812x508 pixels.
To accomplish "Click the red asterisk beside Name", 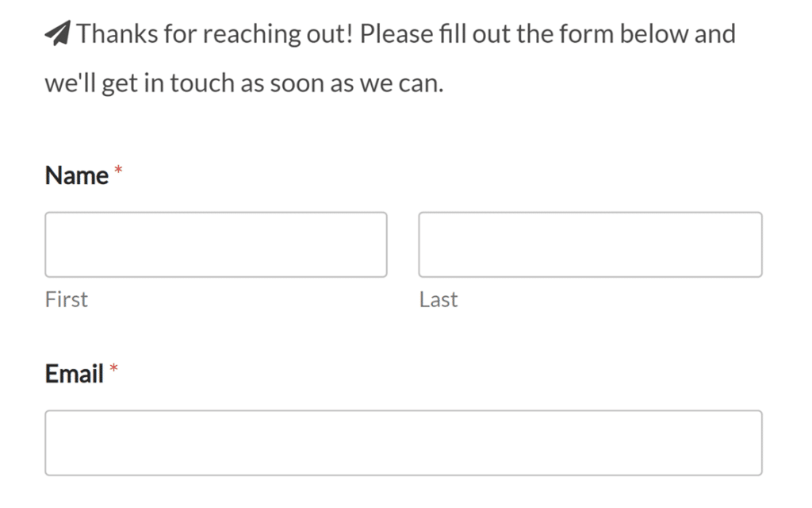I will coord(118,168).
